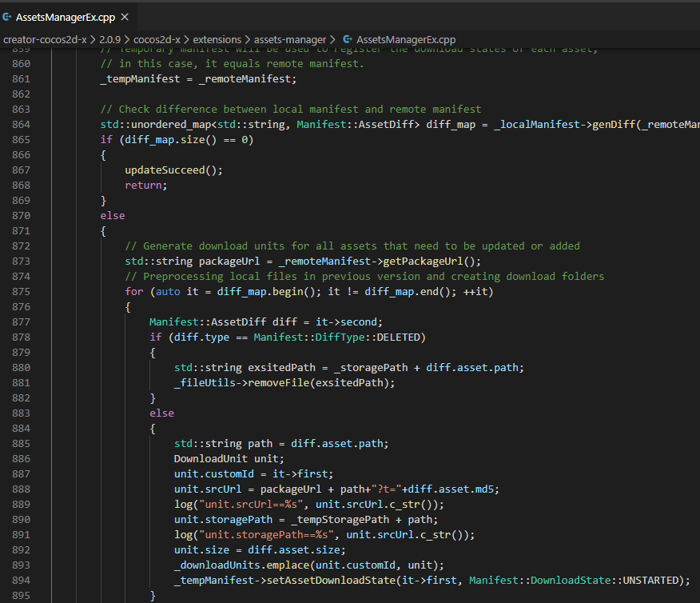The image size is (700, 603).
Task: Click unit.size assignment on line 892
Action: pos(260,550)
